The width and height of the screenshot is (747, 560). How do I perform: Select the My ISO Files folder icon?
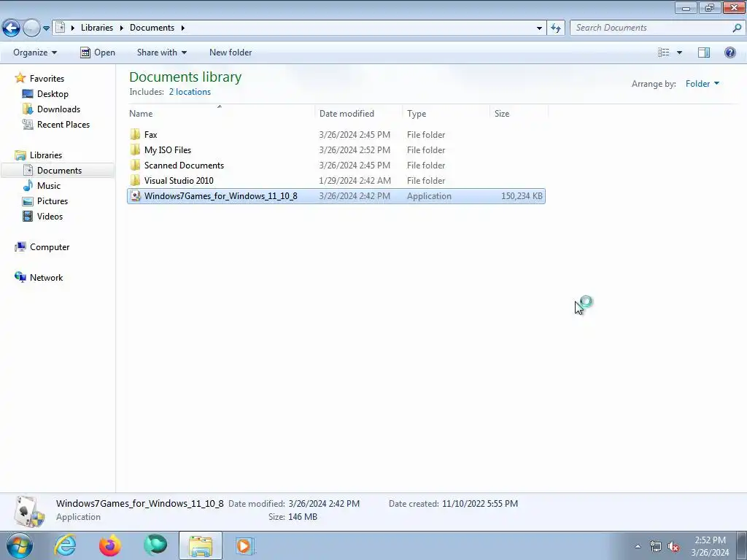135,149
